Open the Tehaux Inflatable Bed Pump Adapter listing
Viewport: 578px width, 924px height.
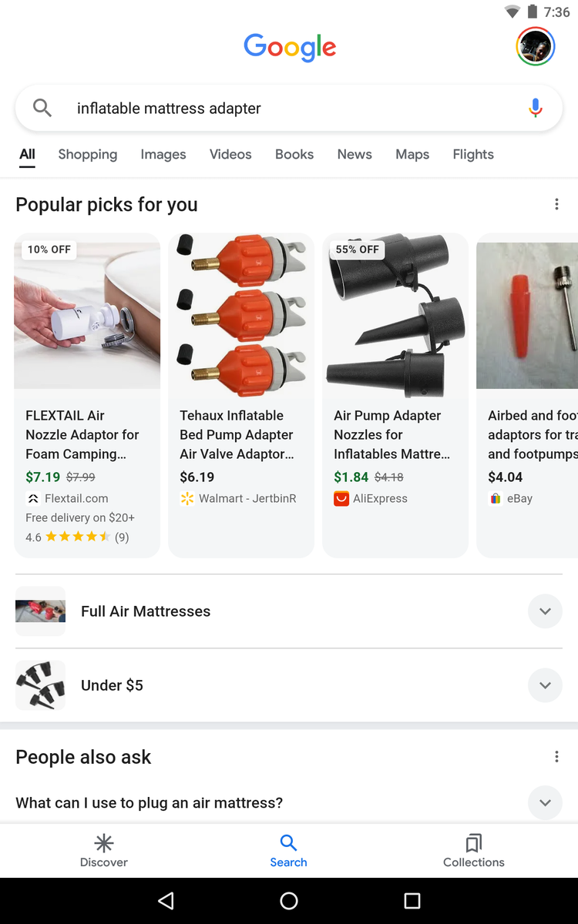click(x=237, y=435)
